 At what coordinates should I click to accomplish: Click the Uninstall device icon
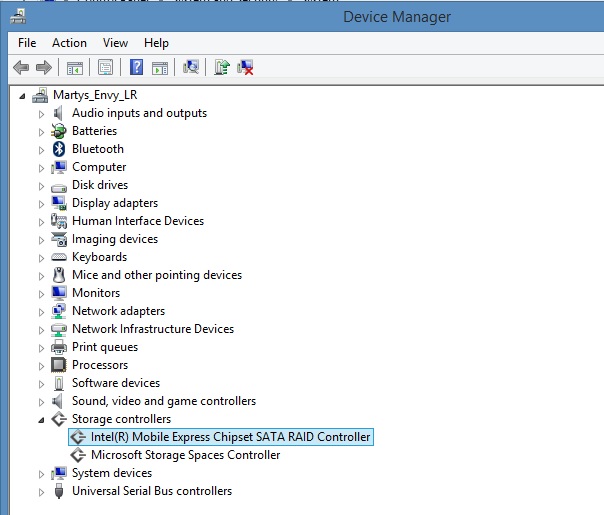point(245,67)
